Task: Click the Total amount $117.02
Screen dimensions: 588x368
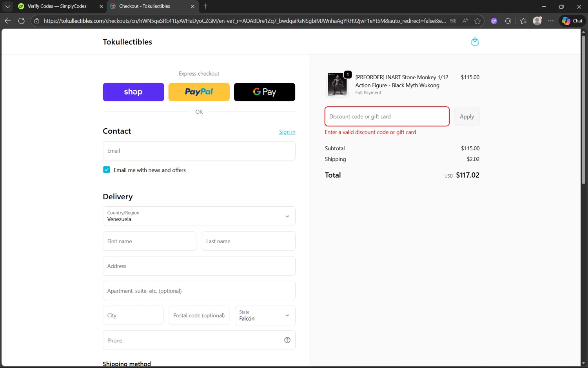Action: [x=468, y=175]
